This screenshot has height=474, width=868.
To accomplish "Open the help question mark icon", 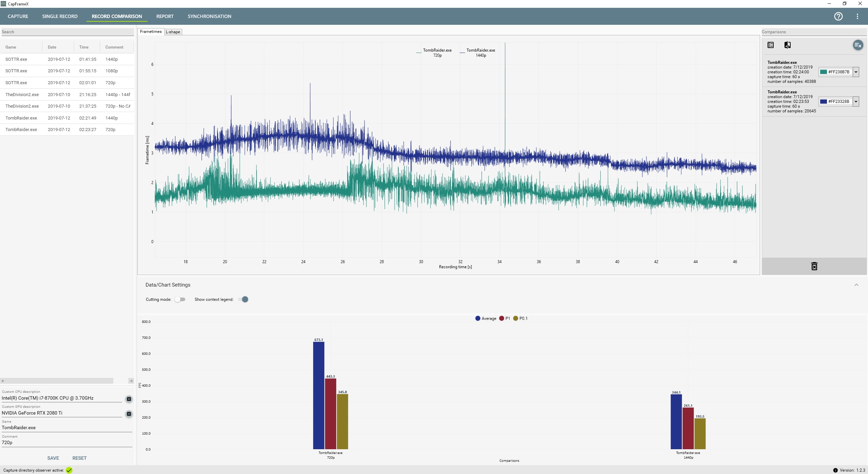I will click(838, 16).
